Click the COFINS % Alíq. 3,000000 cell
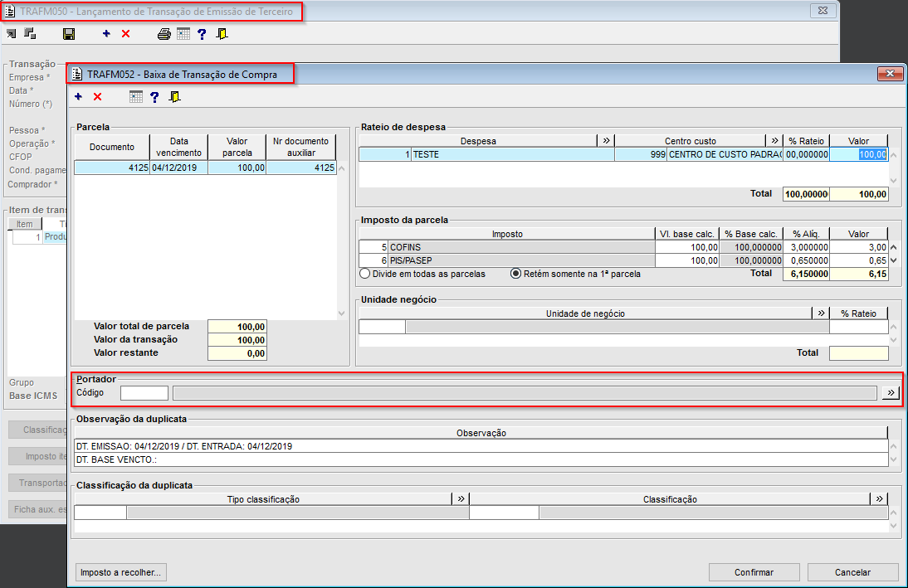 pos(806,247)
